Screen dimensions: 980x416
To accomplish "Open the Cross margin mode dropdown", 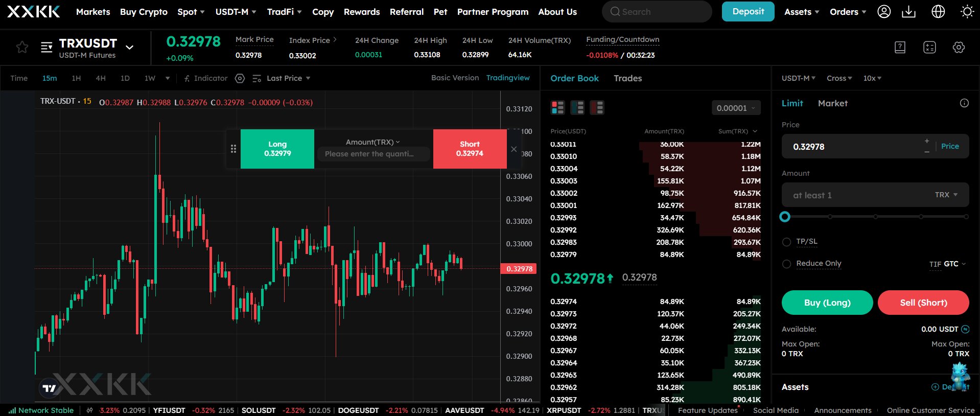I will click(x=839, y=78).
